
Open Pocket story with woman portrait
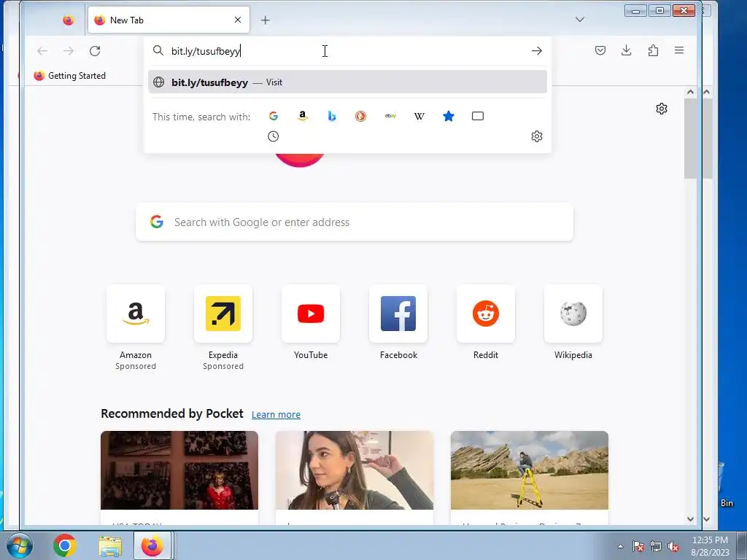tap(355, 470)
